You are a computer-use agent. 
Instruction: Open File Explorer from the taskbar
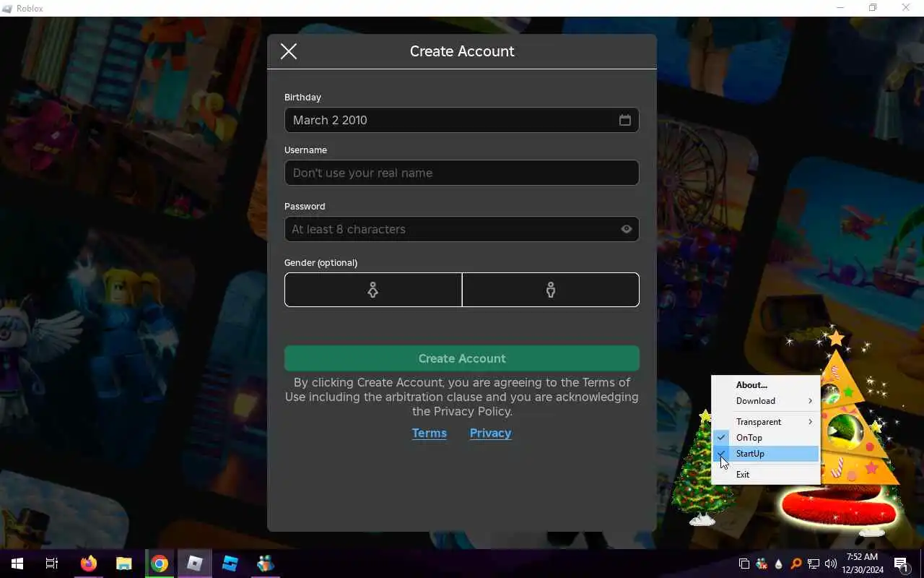[124, 564]
